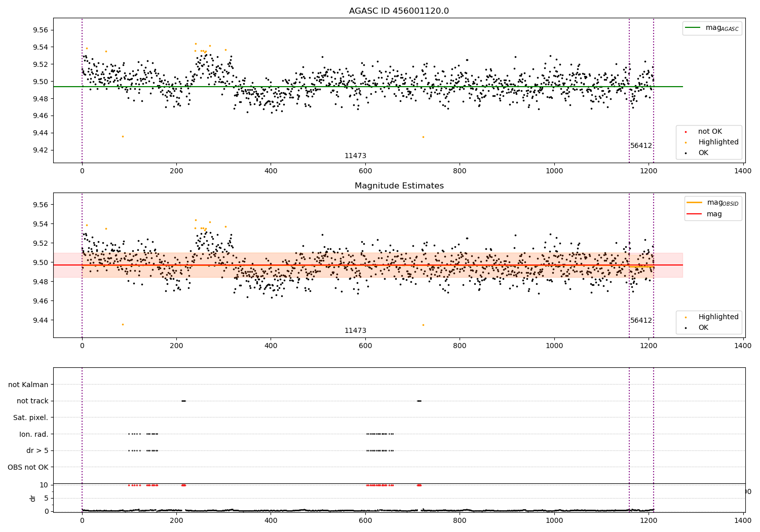The image size is (760, 532).
Task: Click the 'dr' axis label in bottom plot
Action: 33,498
